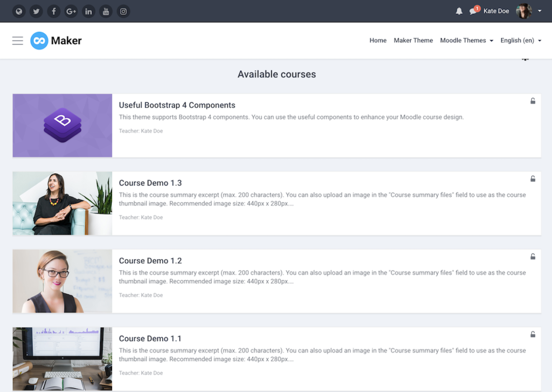The height and width of the screenshot is (392, 552).
Task: Click Kate Doe's profile avatar
Action: tap(524, 11)
